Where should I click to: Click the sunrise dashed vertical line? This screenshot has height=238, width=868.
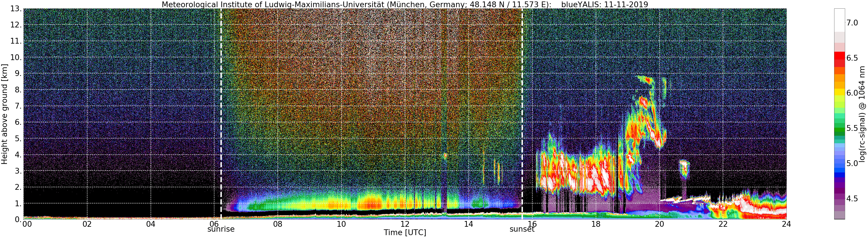[221, 114]
